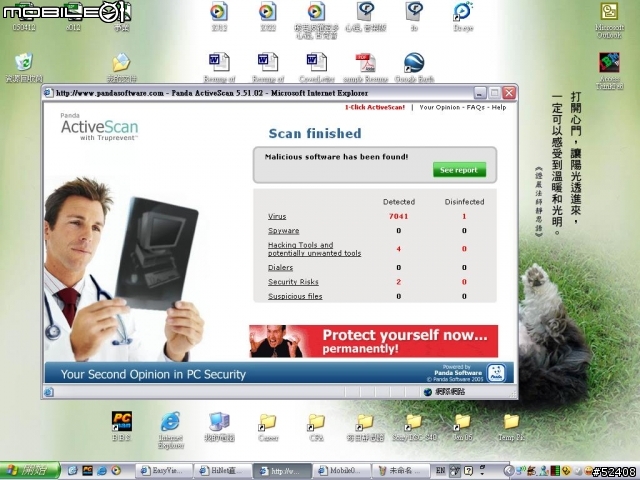
Task: Switch to the Mobile0... taskbar window
Action: click(342, 471)
